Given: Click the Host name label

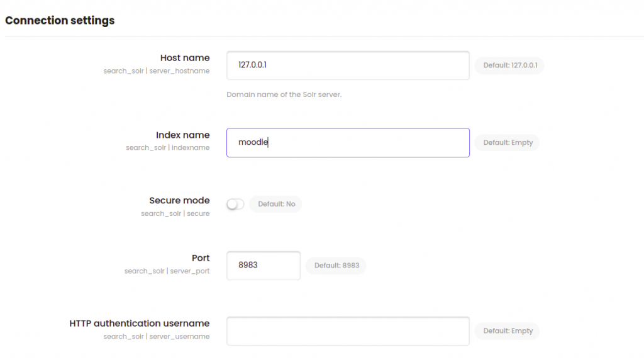Looking at the screenshot, I should click(185, 58).
